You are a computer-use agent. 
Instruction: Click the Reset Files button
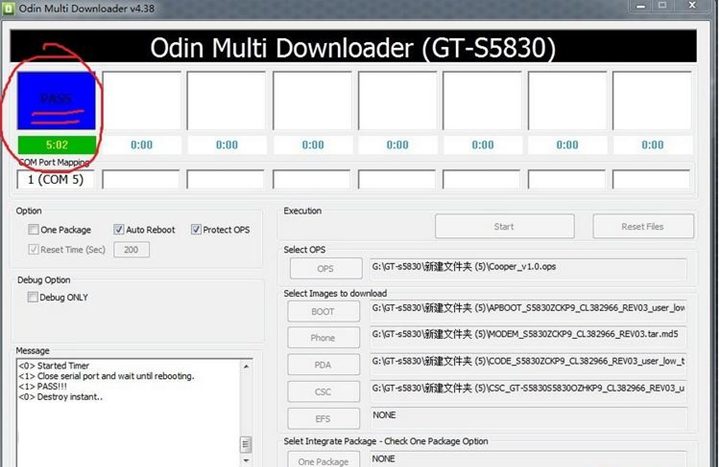(643, 227)
